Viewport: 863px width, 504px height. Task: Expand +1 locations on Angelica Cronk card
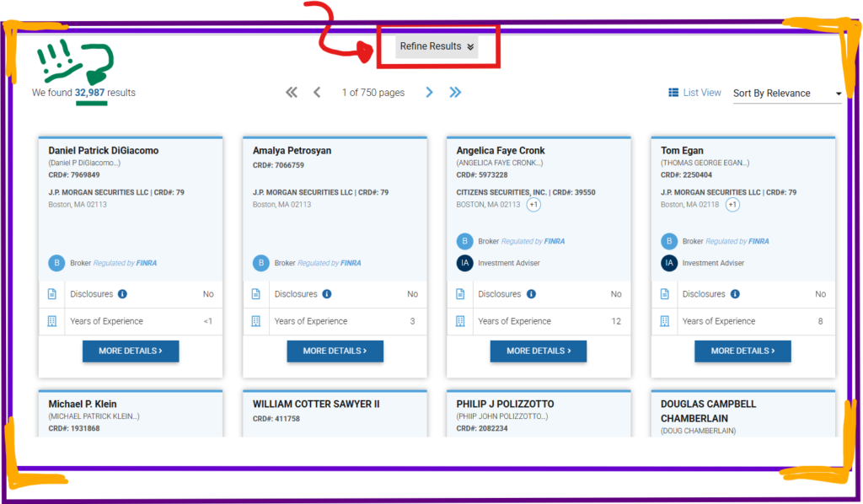(533, 205)
